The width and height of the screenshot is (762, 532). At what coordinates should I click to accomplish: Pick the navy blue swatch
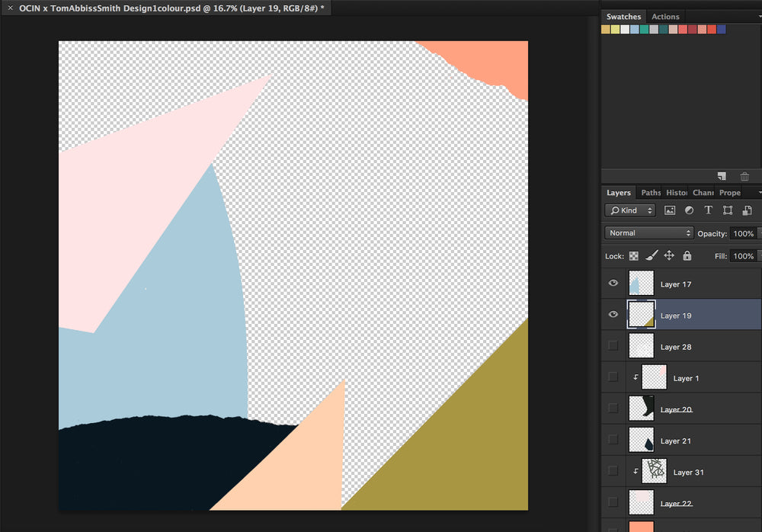coord(722,30)
